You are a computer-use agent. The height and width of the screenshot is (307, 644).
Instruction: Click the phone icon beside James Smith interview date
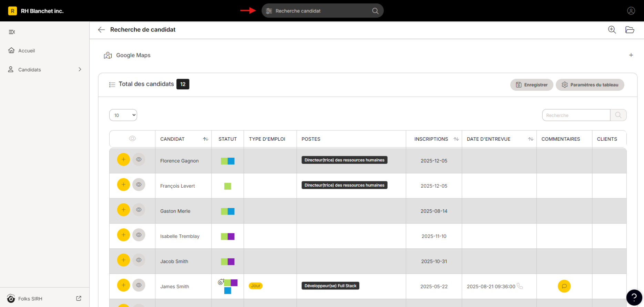[520, 286]
